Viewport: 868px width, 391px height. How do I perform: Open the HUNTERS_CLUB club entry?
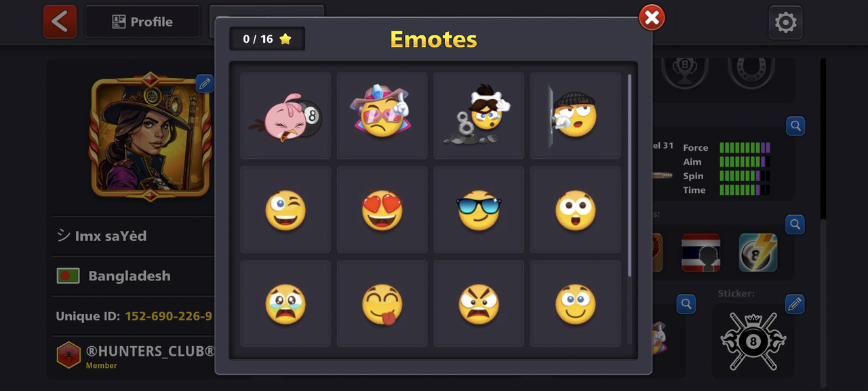[135, 355]
